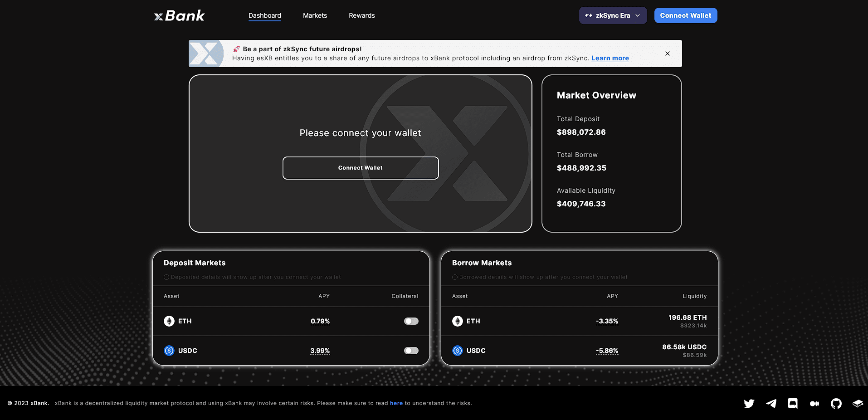
Task: Click the USDC icon in Borrow Markets
Action: coord(458,351)
